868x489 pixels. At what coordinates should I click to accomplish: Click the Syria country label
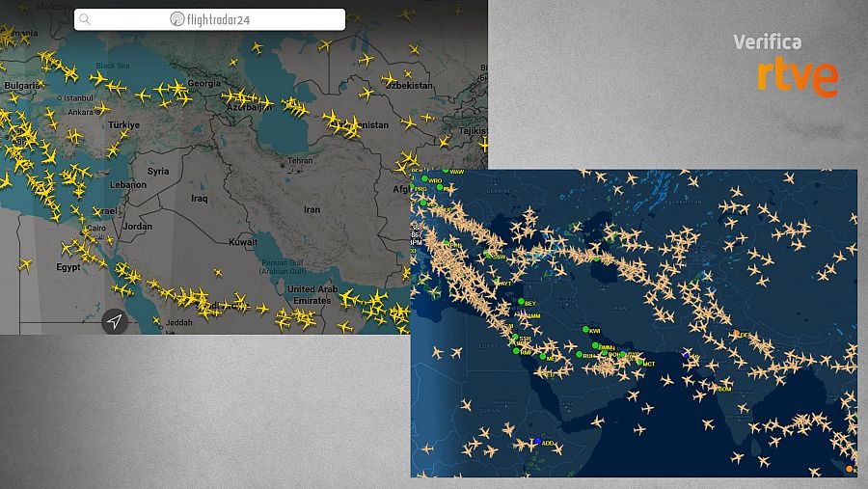tap(158, 171)
